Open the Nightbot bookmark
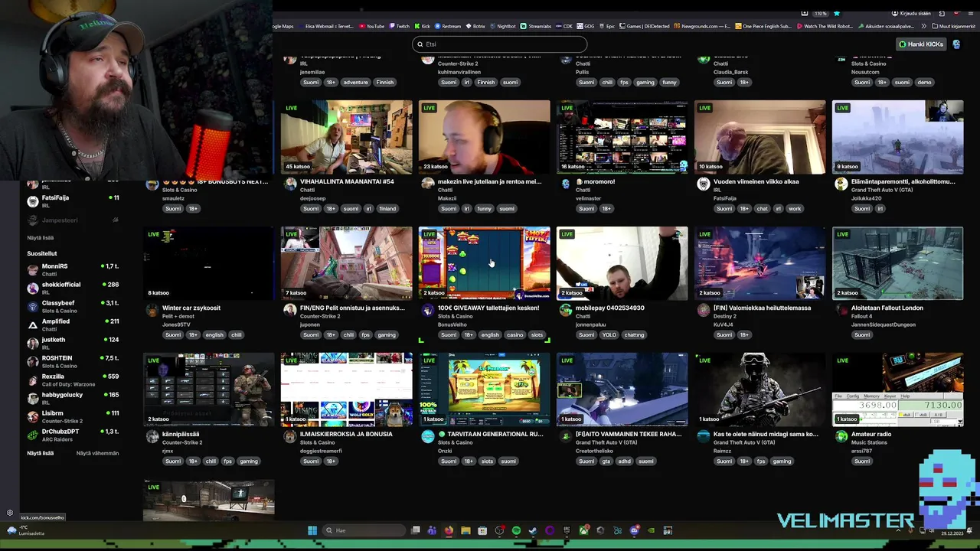980x551 pixels. tap(502, 26)
